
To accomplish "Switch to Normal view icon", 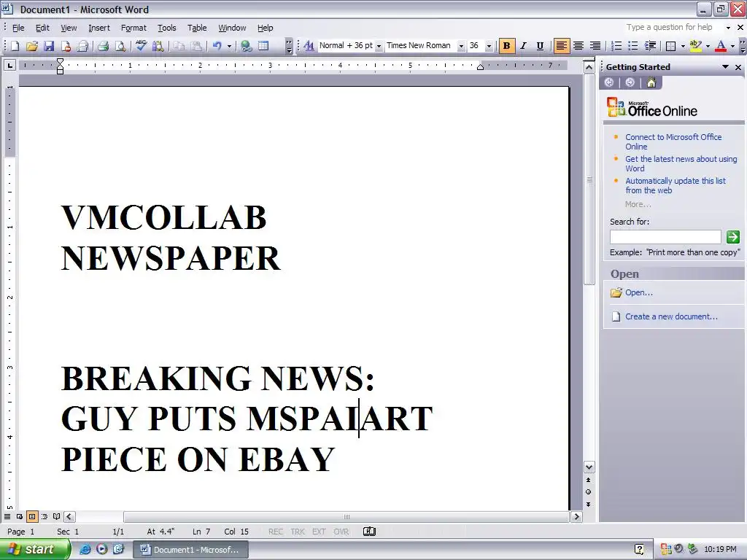I will point(7,517).
